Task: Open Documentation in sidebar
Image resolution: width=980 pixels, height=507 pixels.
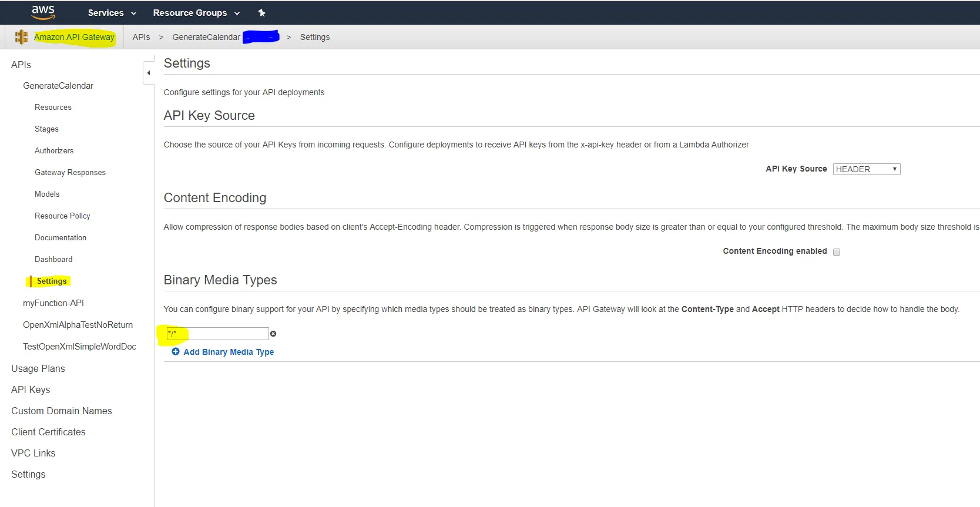Action: (x=61, y=238)
